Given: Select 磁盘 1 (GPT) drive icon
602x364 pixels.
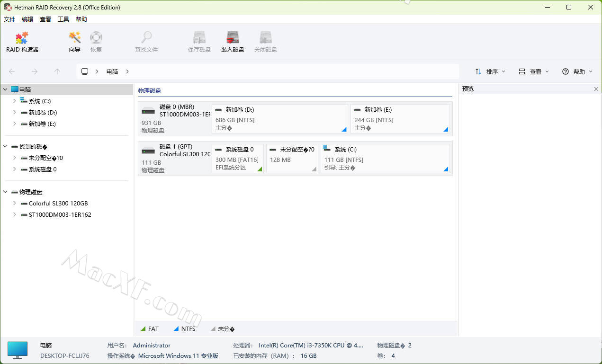Looking at the screenshot, I should (148, 151).
